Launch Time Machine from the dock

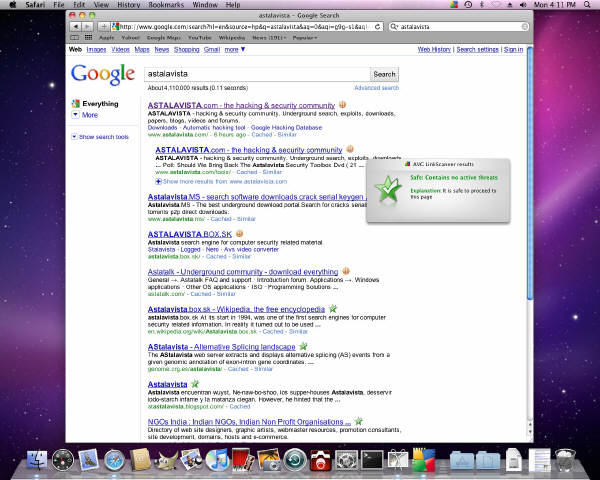(295, 460)
